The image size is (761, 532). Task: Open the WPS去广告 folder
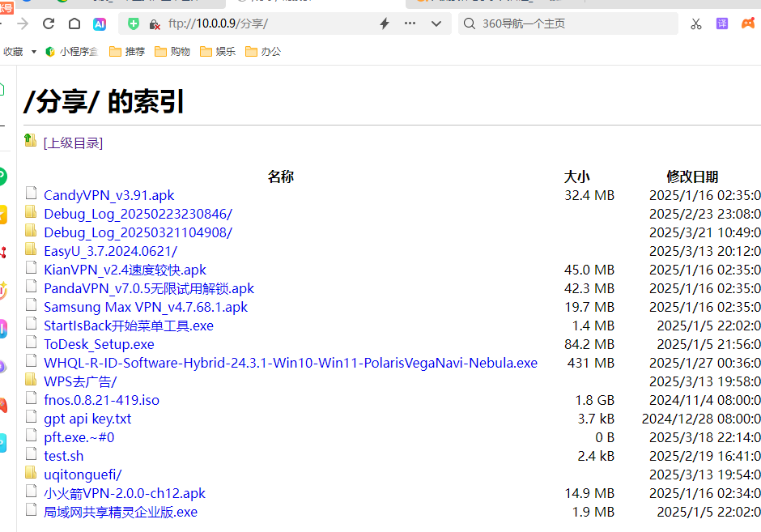point(80,381)
